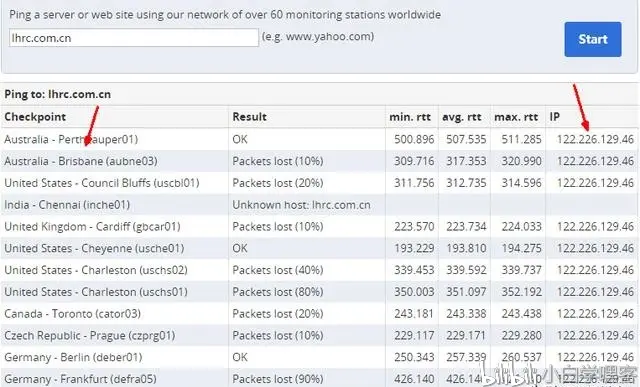This screenshot has height=387, width=640.
Task: Click Packets lost (40%) for Charleston uschs02
Action: coord(278,270)
